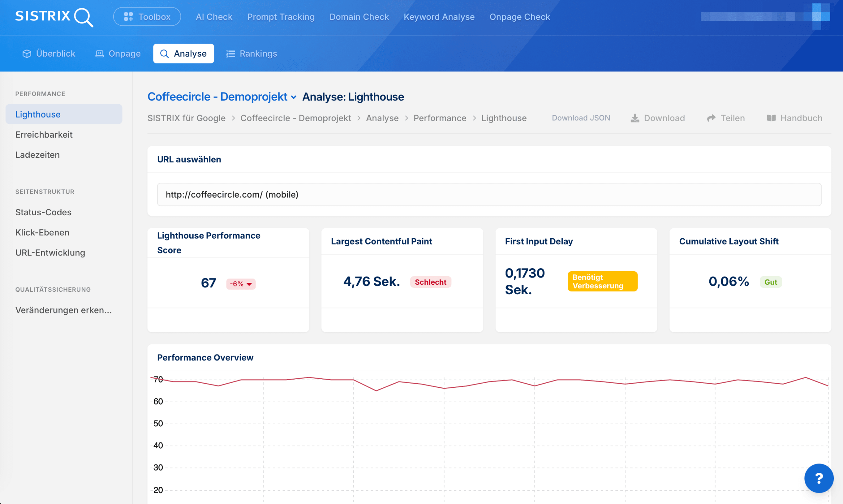
Task: Click the Lighthouse Performance Score value 67
Action: 208,283
